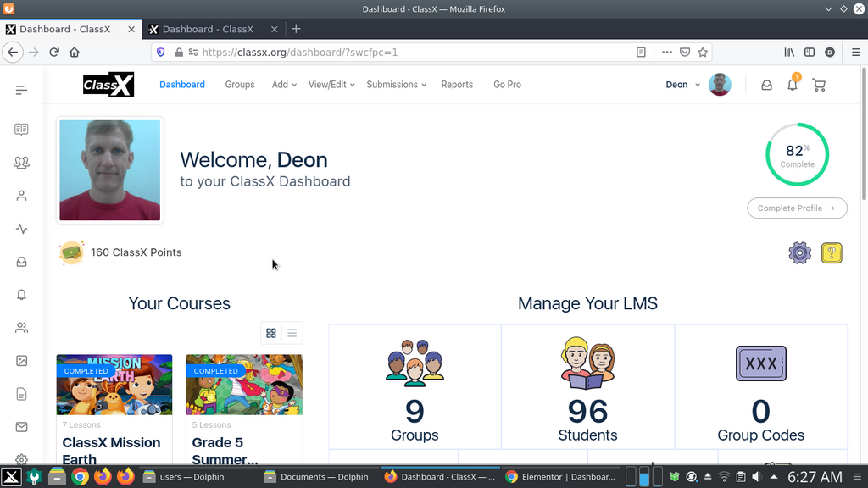Open the 96 Students tile
The image size is (868, 488).
coord(587,387)
